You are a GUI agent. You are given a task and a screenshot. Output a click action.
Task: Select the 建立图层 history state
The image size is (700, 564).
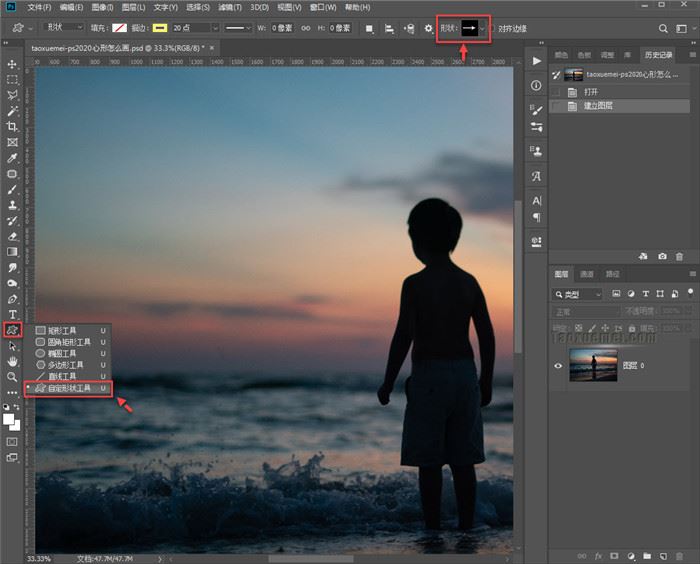tap(619, 106)
